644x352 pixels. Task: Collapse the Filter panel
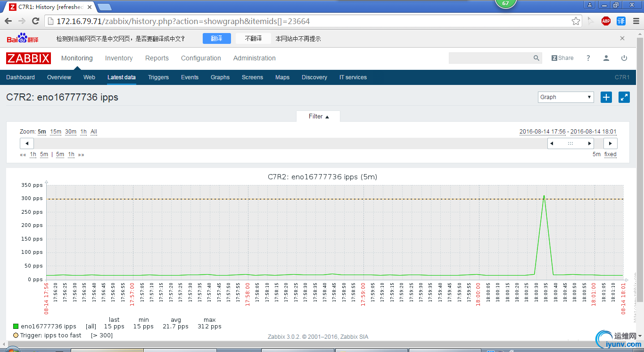pyautogui.click(x=318, y=117)
